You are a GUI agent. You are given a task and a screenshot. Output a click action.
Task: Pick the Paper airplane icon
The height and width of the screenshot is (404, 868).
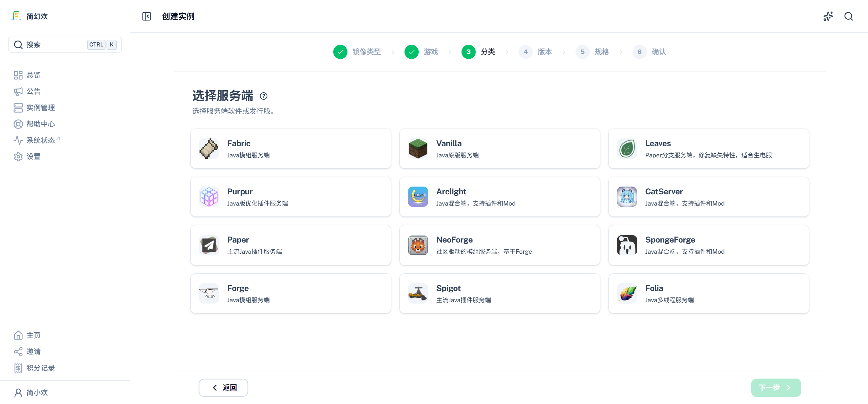point(209,245)
